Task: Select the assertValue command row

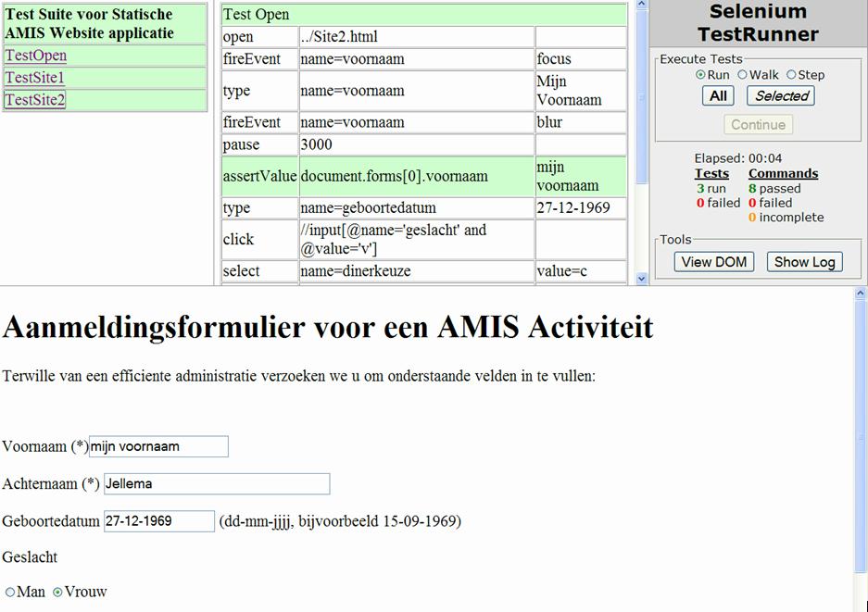Action: coord(259,176)
